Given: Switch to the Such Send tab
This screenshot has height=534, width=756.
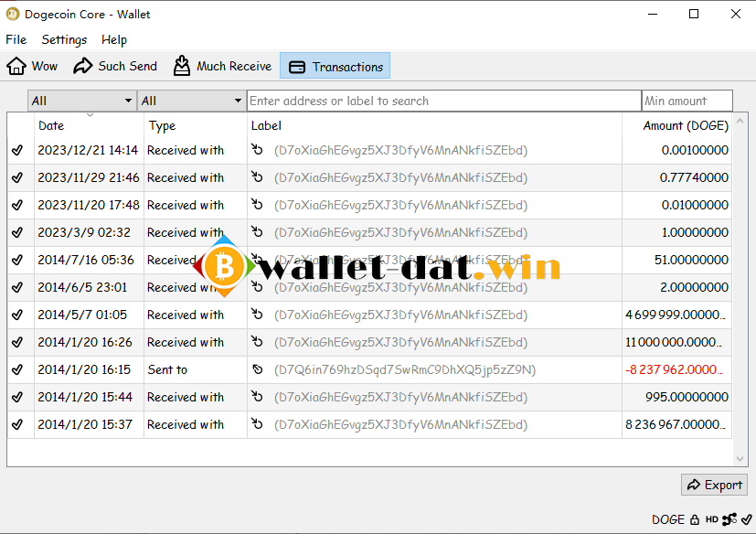Looking at the screenshot, I should coord(115,66).
